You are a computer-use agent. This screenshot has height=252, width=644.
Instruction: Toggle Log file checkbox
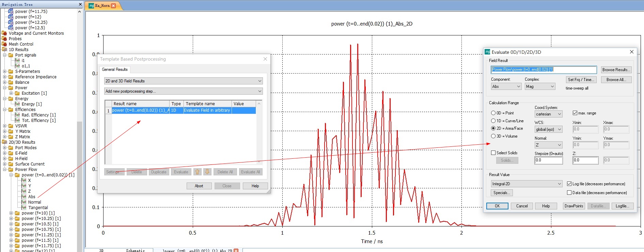pyautogui.click(x=569, y=184)
